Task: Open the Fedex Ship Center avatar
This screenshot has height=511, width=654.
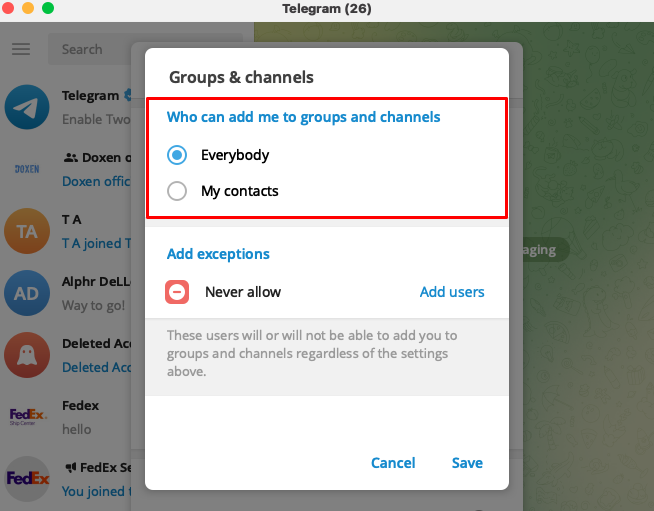Action: coord(27,417)
